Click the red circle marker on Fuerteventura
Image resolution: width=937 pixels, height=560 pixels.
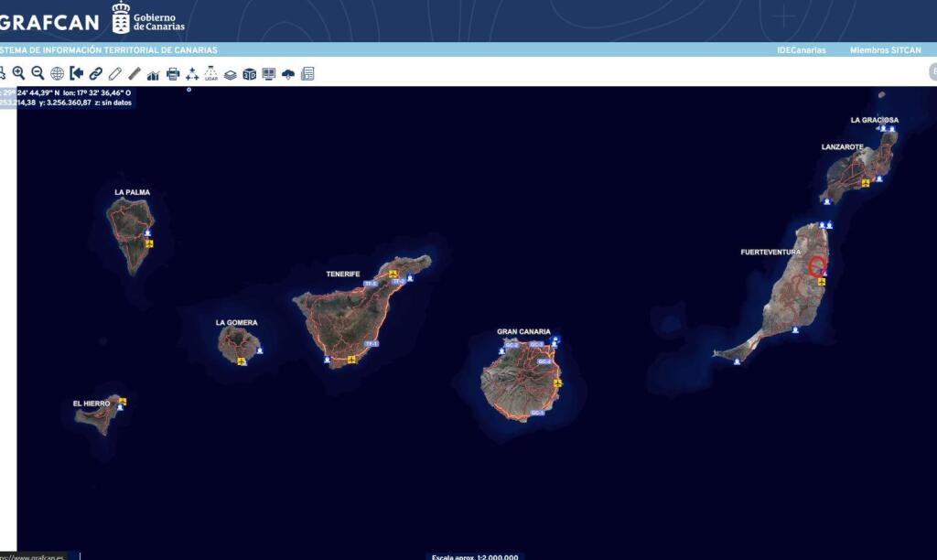[x=817, y=266]
